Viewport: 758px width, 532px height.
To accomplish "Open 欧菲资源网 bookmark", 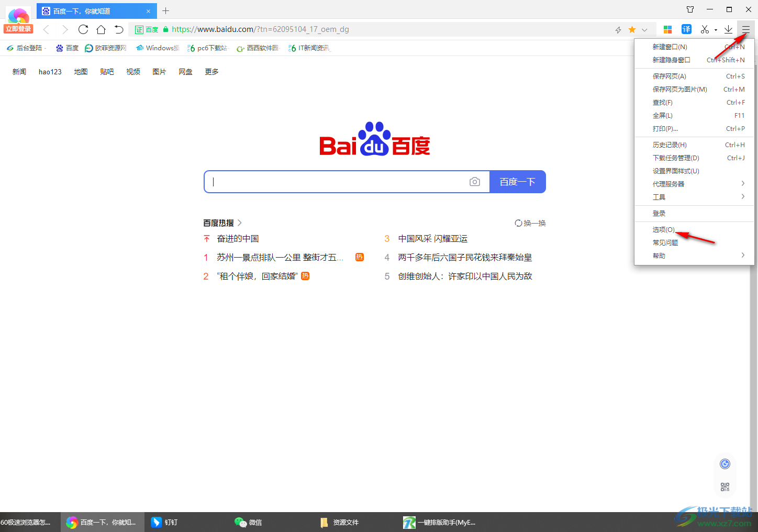I will (106, 48).
